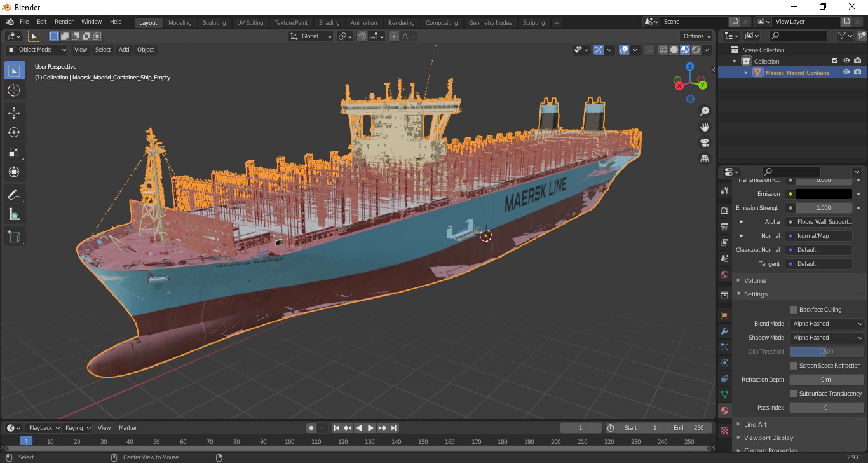Image resolution: width=868 pixels, height=463 pixels.
Task: Open the World properties tab
Action: point(724,275)
